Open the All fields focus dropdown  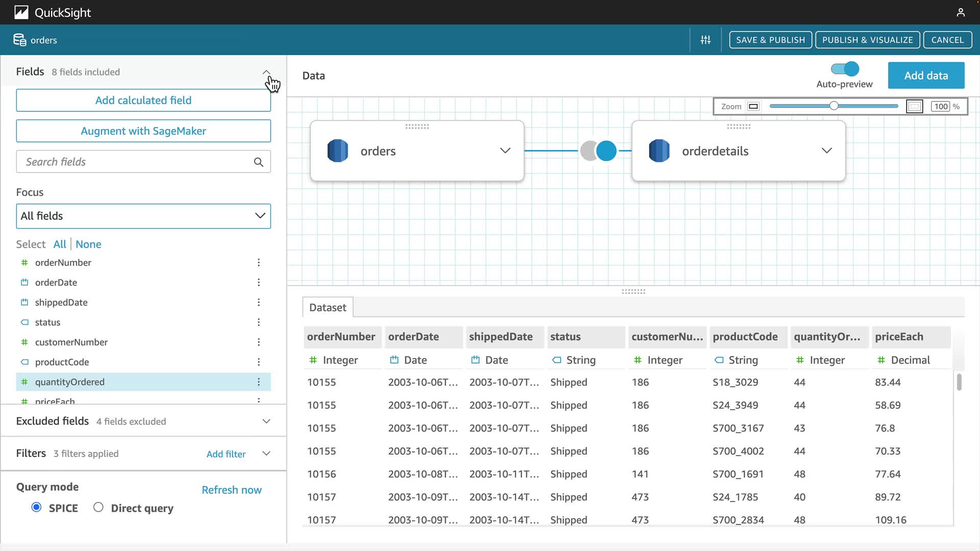[x=143, y=216]
